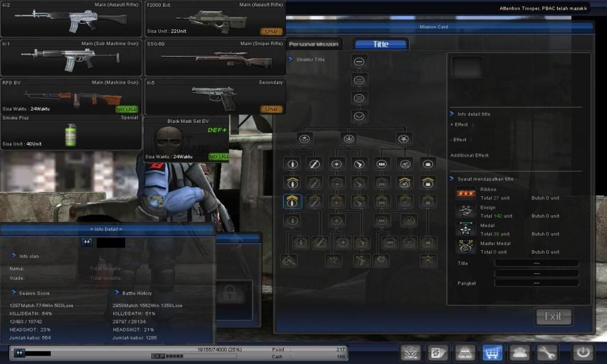This screenshot has height=364, width=607.
Task: Click the "Syarat mendapatkan title" heading
Action: click(x=485, y=179)
